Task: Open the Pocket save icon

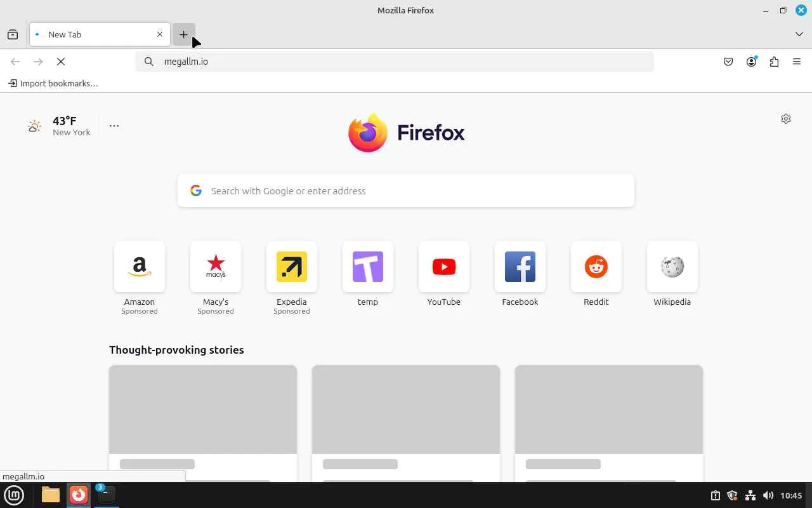Action: pos(728,62)
